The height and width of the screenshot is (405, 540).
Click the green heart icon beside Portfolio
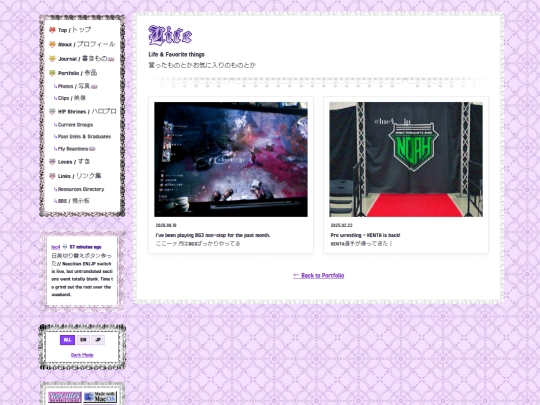(x=52, y=73)
